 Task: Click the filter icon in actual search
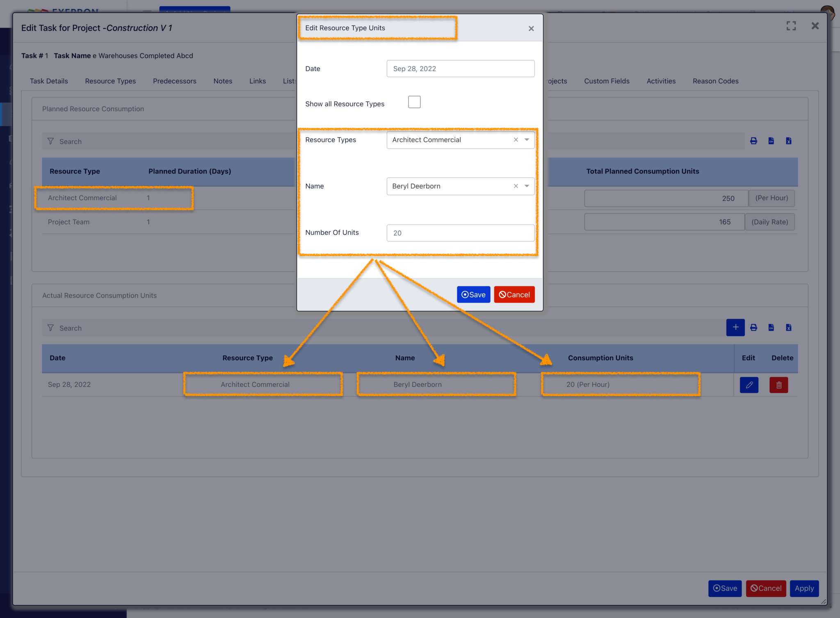coord(50,328)
